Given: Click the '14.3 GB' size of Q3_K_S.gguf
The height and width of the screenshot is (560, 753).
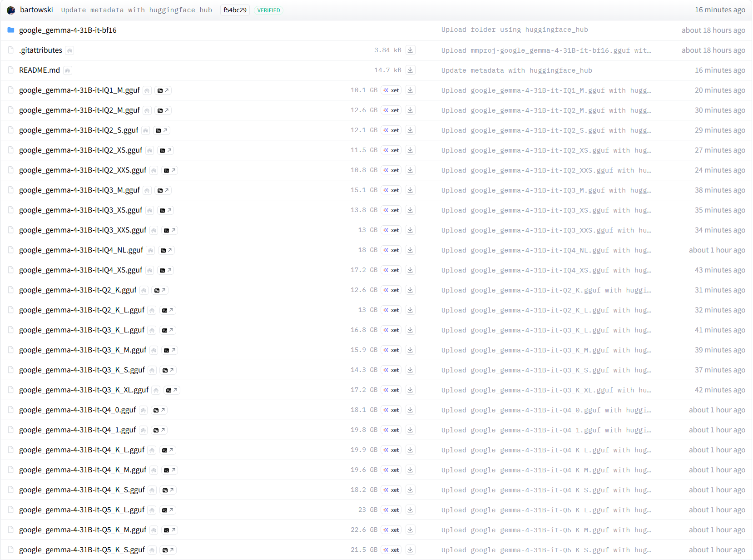Looking at the screenshot, I should pyautogui.click(x=364, y=370).
